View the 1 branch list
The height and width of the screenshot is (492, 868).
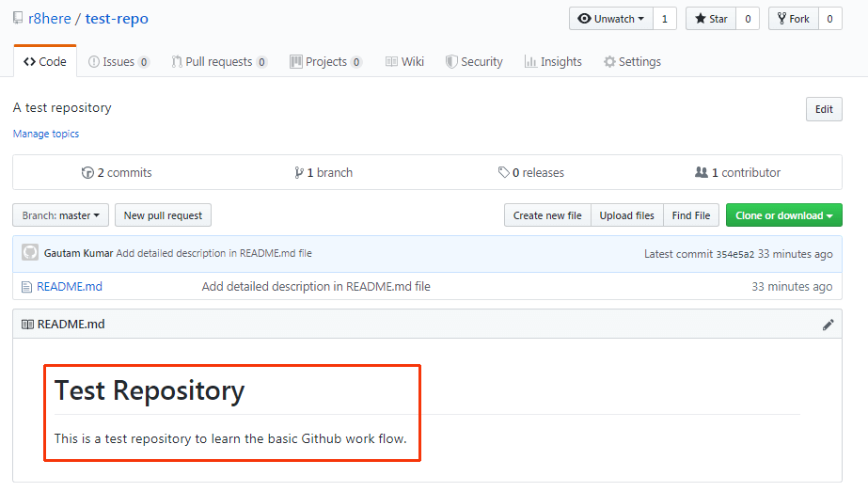point(324,173)
